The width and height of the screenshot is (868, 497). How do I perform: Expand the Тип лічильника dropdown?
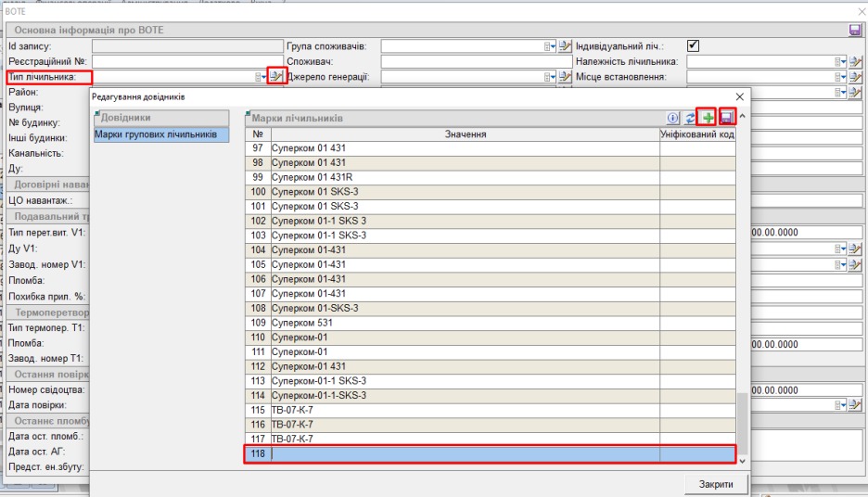[x=260, y=77]
